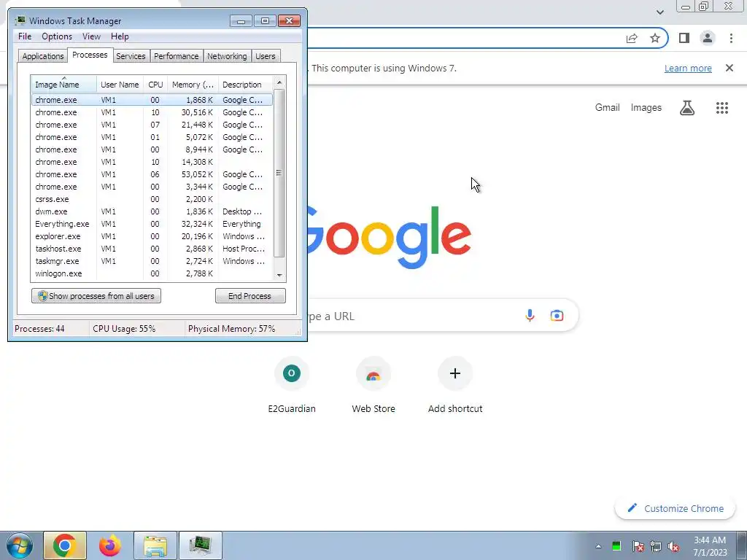The height and width of the screenshot is (560, 747).
Task: Select Task Manager taskbar button
Action: pyautogui.click(x=200, y=545)
